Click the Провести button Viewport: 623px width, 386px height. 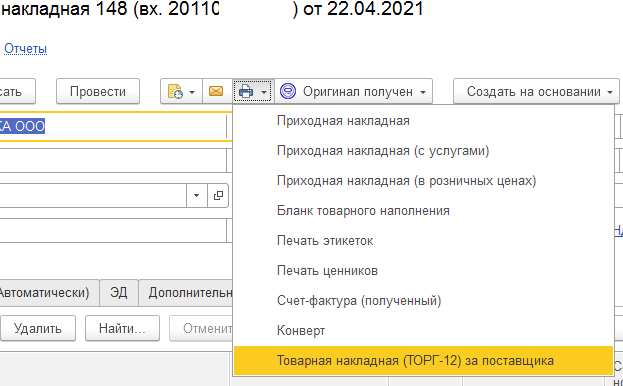point(98,91)
